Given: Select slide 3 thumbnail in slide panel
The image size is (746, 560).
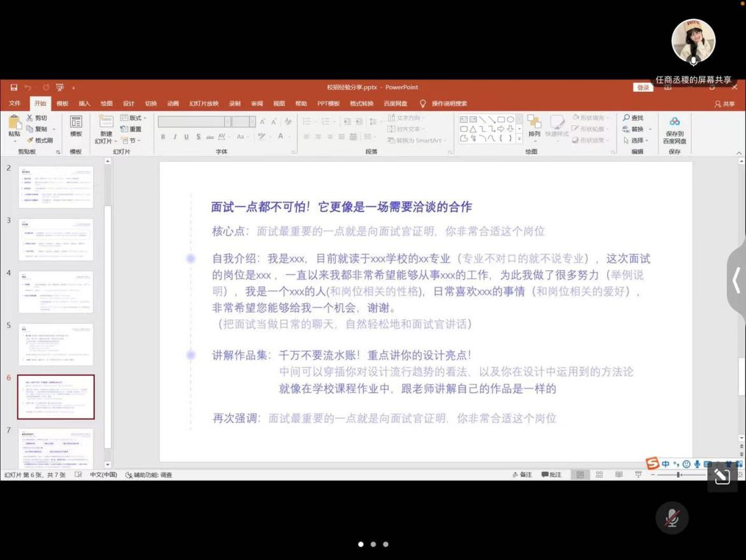Looking at the screenshot, I should 55,240.
